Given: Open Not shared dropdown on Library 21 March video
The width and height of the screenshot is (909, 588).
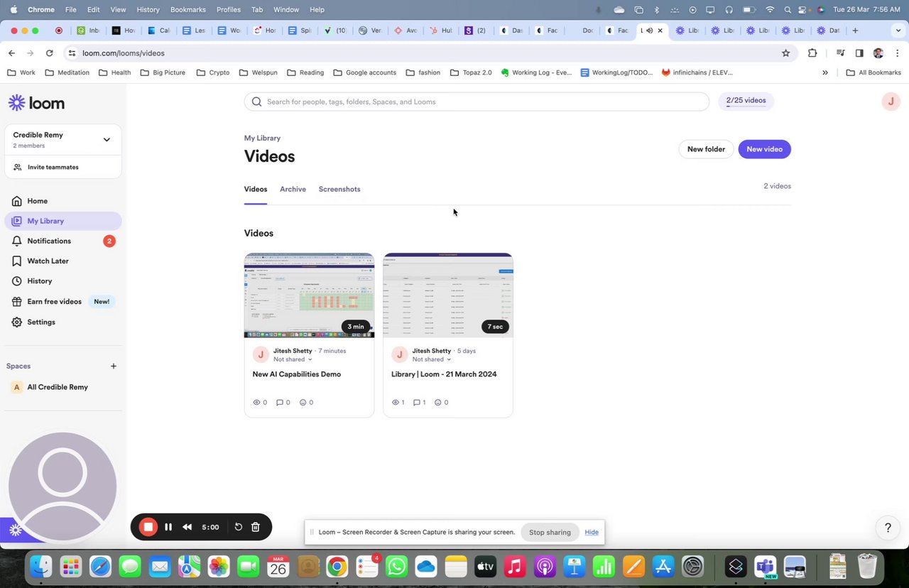Looking at the screenshot, I should click(432, 359).
